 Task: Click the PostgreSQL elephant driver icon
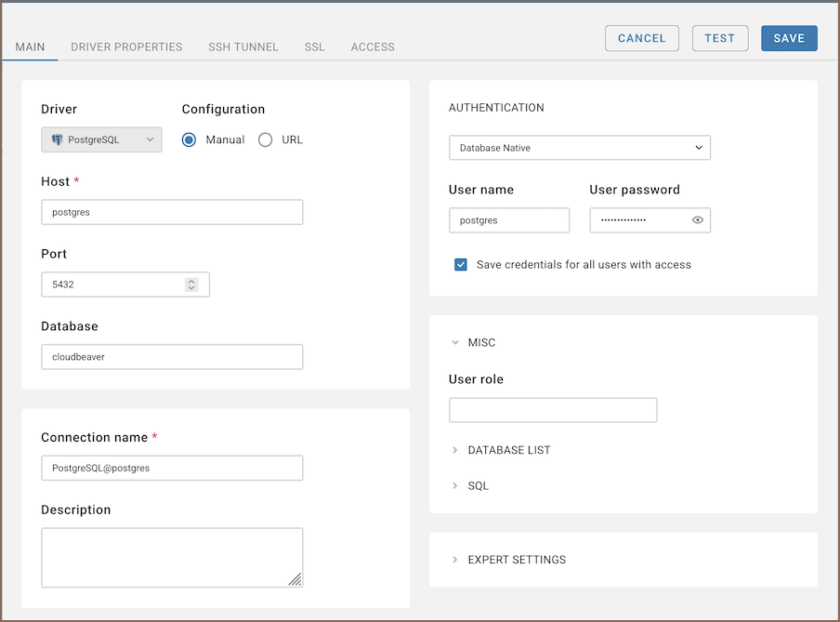[x=57, y=139]
